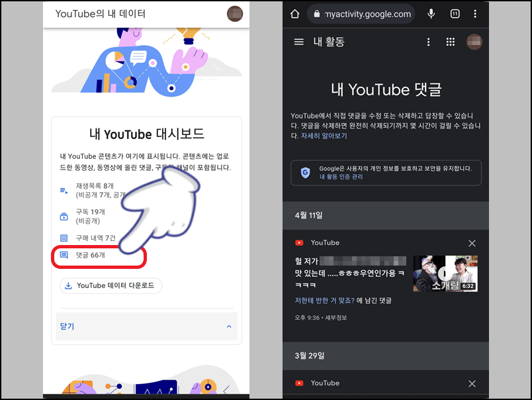Image resolution: width=532 pixels, height=400 pixels.
Task: Tap the comment bubble icon beside 댓글 66개
Action: coord(64,255)
